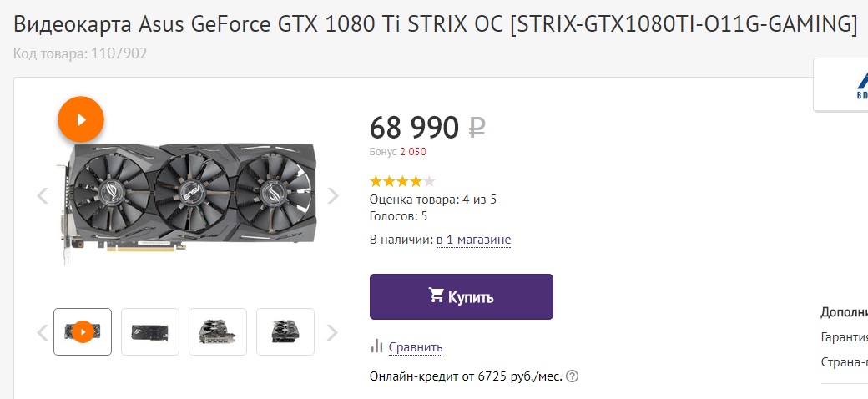Screen dimensions: 868x399
Task: Click the Онлайн-кредит от 6725 руб. text
Action: [x=466, y=376]
